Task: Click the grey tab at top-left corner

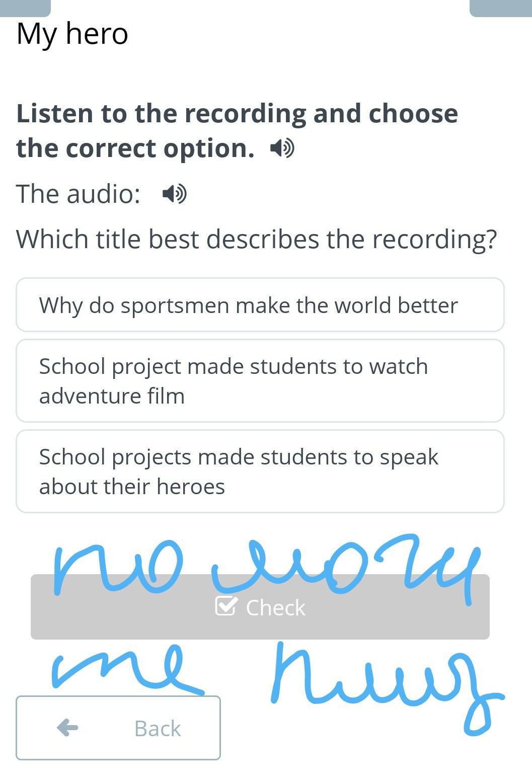Action: [x=25, y=8]
